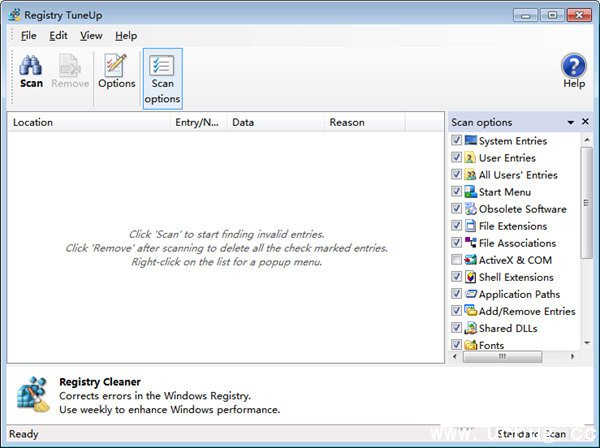Uncheck the Application Paths checkbox
The height and width of the screenshot is (448, 600).
tap(456, 293)
